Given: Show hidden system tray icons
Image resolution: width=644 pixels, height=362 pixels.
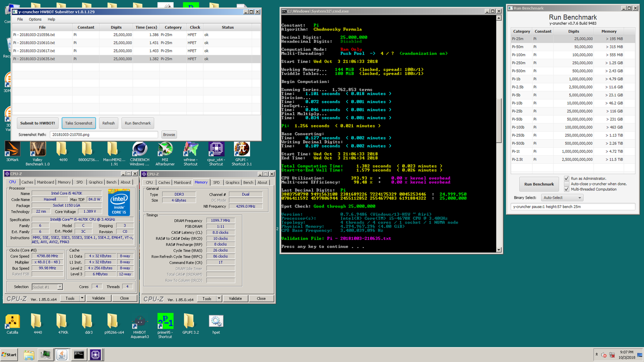Looking at the screenshot, I should tap(596, 355).
